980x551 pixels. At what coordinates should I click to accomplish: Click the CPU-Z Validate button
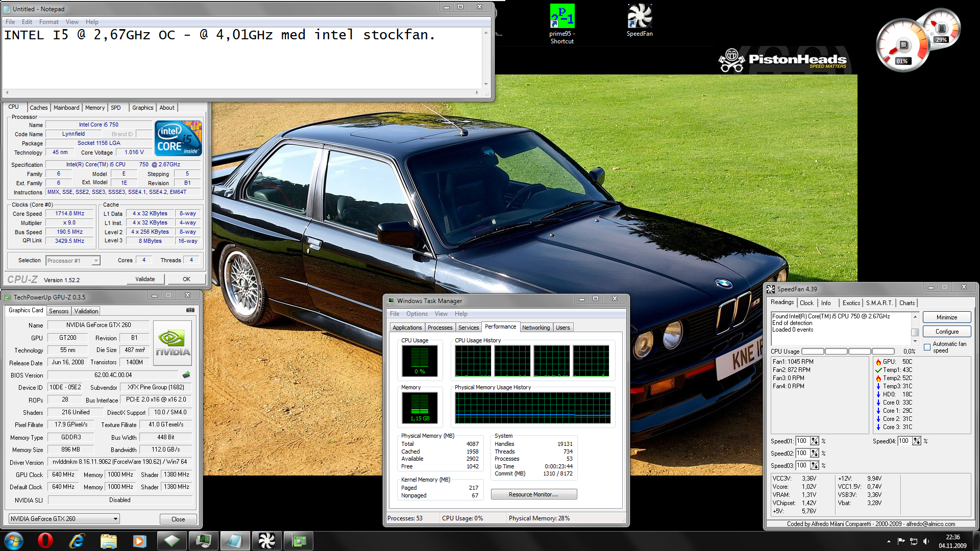(145, 279)
